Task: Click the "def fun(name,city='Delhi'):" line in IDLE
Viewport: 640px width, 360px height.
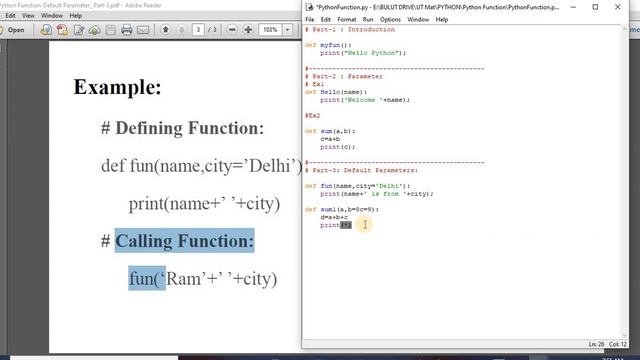Action: [357, 186]
